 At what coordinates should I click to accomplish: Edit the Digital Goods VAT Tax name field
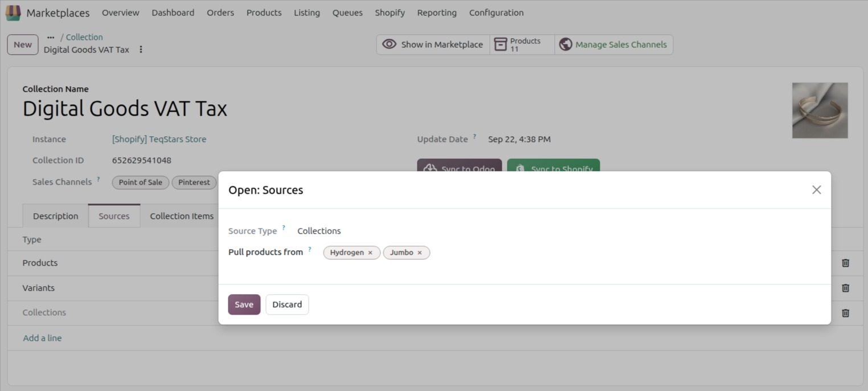click(125, 108)
